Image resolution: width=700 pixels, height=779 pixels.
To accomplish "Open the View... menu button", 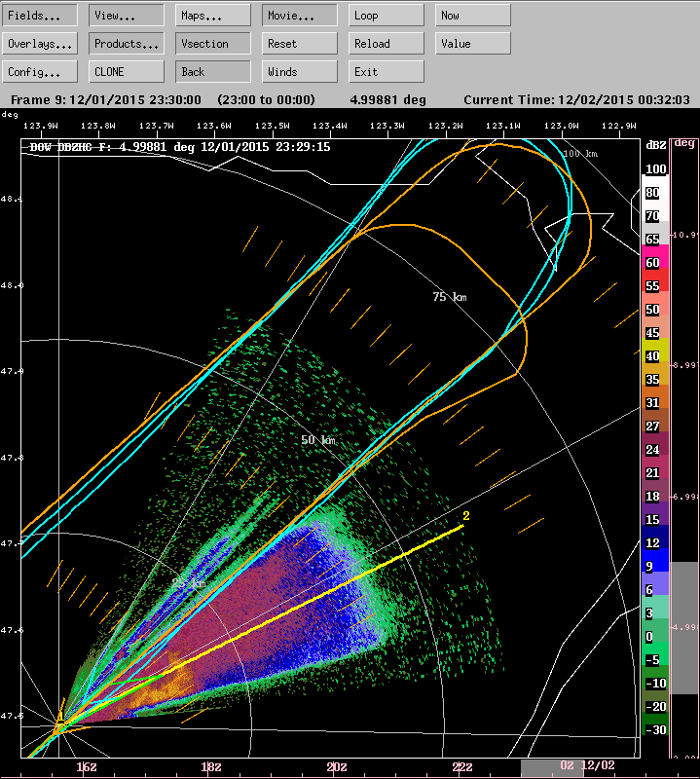I will 127,16.
